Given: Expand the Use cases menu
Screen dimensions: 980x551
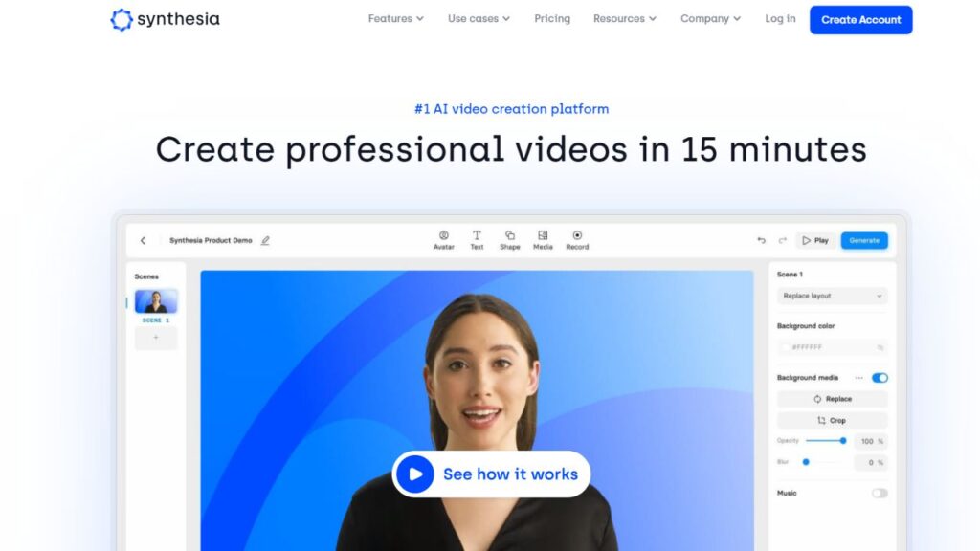Looking at the screenshot, I should tap(479, 19).
